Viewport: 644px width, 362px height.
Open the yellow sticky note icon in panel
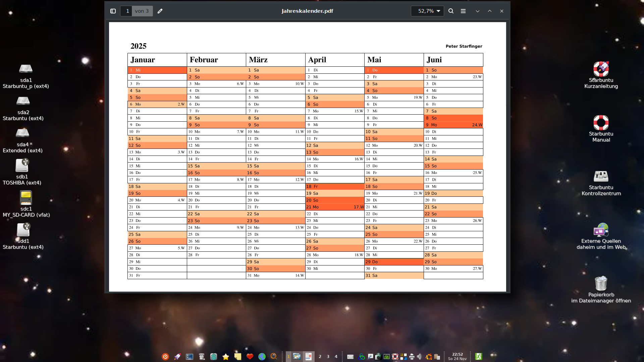point(238,357)
